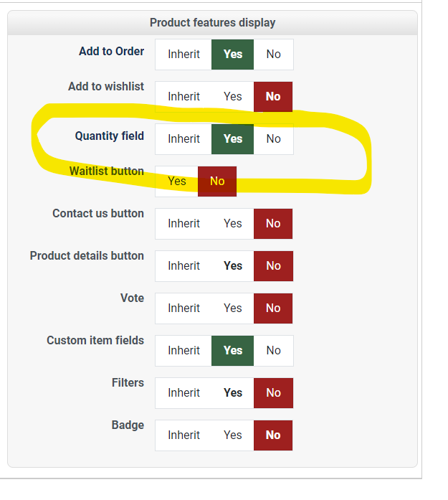The image size is (448, 500).
Task: Enable Vote option with Yes
Action: coord(232,308)
